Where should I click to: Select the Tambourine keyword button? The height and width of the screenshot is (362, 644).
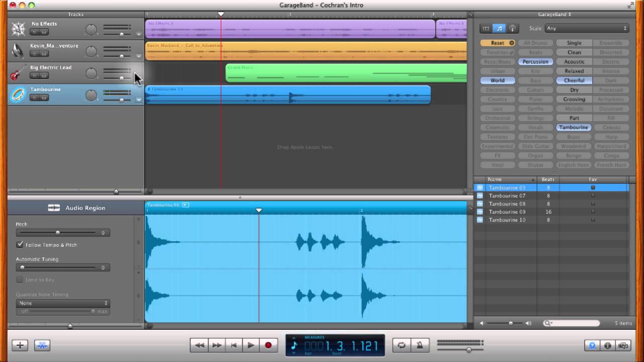(x=574, y=128)
